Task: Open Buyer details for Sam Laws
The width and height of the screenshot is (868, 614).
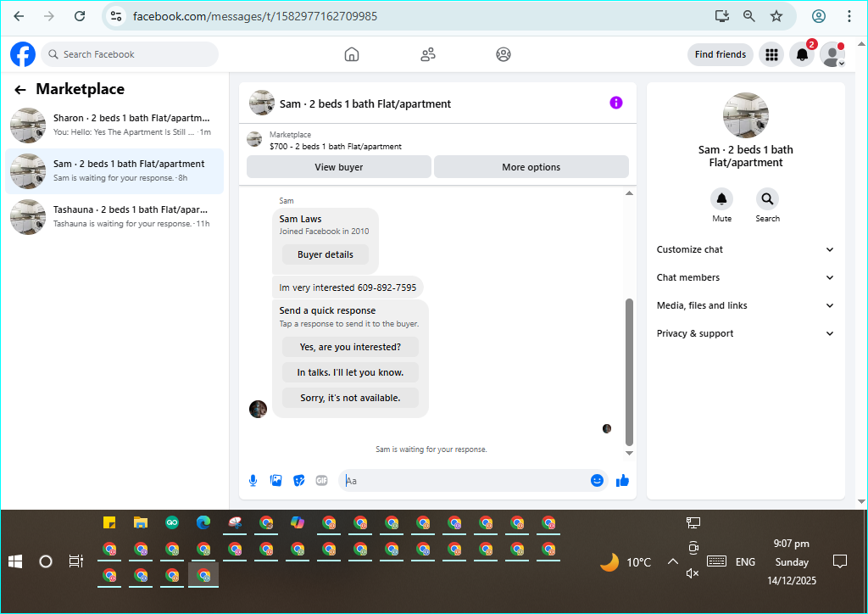Action: pos(325,254)
